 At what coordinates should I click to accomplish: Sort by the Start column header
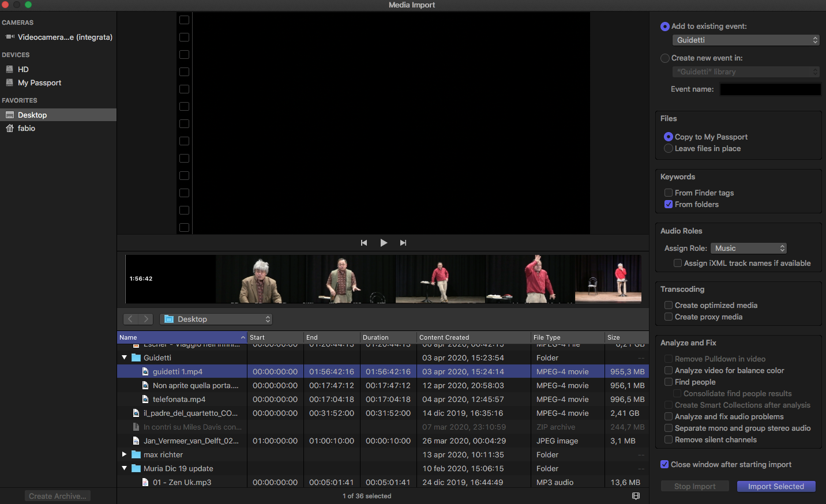pos(276,337)
